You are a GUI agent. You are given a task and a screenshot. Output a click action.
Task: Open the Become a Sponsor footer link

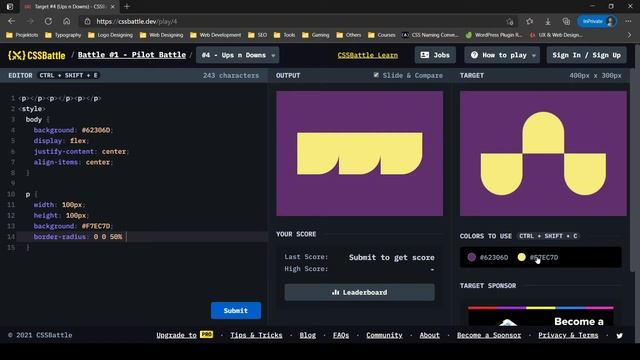click(x=489, y=335)
